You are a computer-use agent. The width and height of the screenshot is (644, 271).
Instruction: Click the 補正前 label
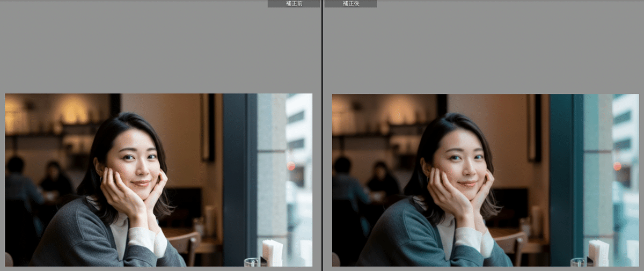pos(294,4)
